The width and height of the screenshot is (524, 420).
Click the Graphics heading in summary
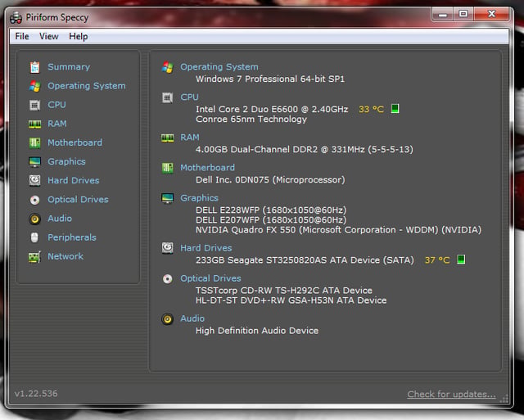click(200, 198)
